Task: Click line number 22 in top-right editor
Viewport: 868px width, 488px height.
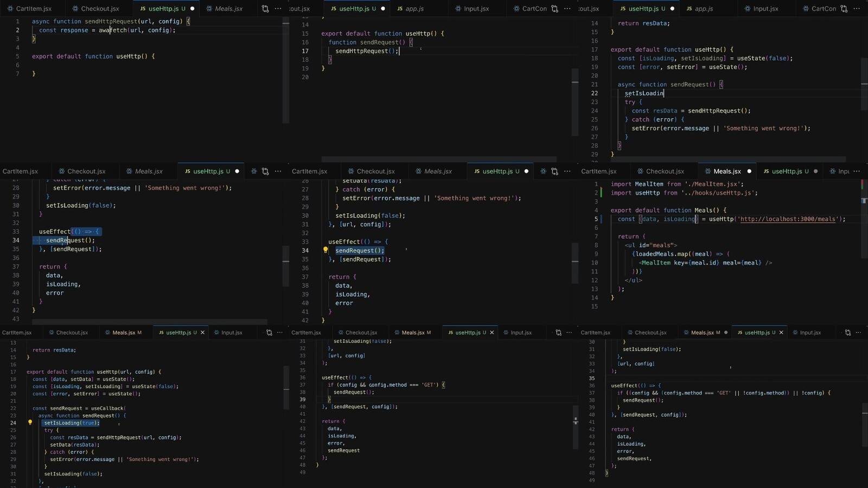Action: click(x=595, y=93)
